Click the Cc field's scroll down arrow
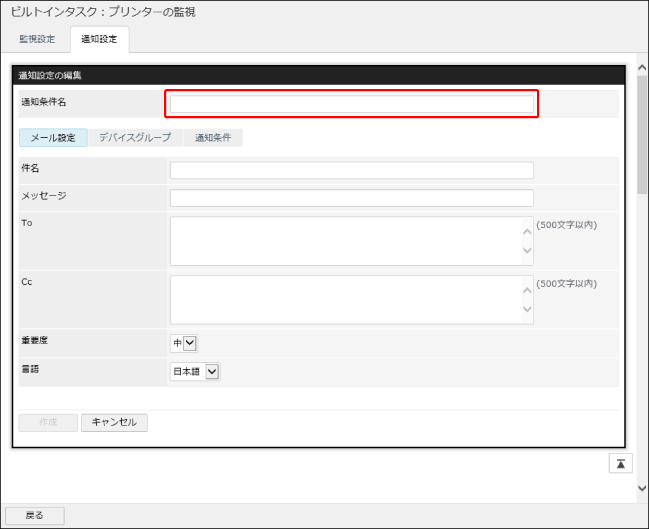This screenshot has height=529, width=649. (x=527, y=310)
